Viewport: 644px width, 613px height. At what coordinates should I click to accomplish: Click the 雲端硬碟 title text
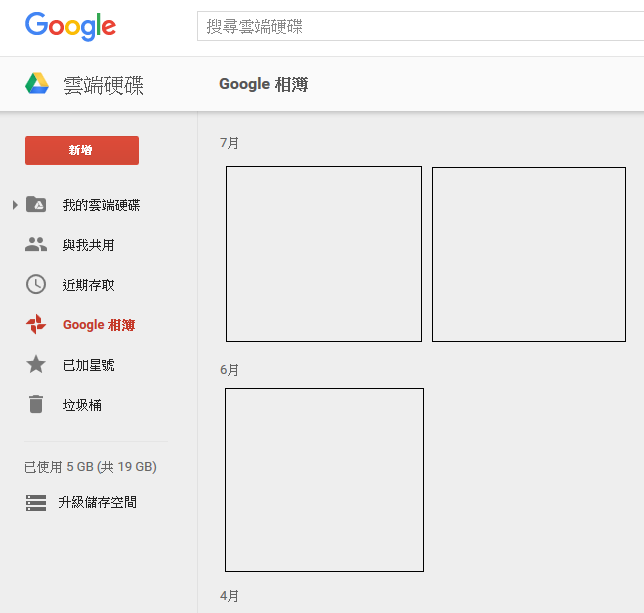click(x=104, y=85)
